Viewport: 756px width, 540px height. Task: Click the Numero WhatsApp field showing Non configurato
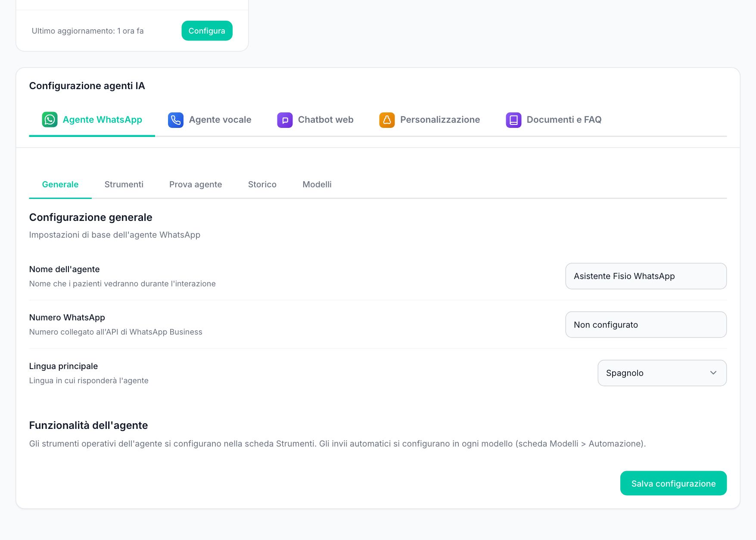coord(646,325)
